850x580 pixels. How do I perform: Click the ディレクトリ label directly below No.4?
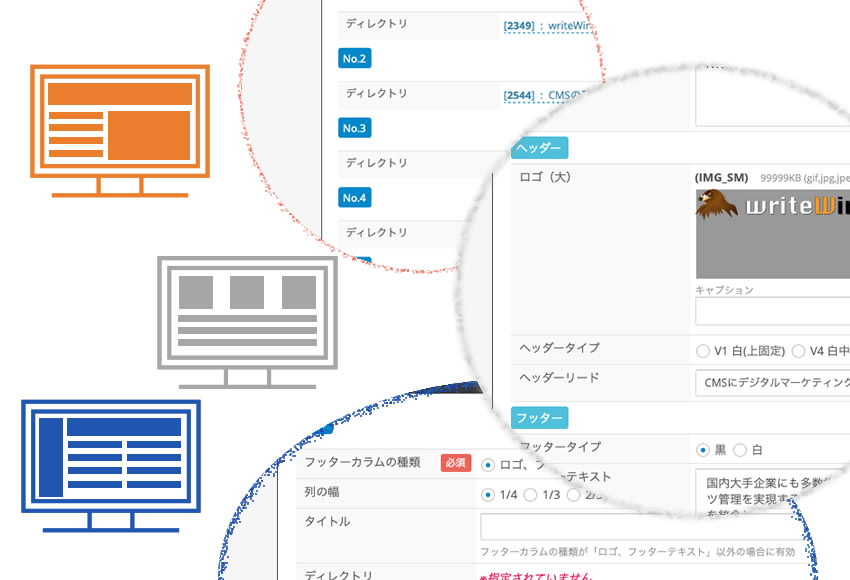point(376,232)
